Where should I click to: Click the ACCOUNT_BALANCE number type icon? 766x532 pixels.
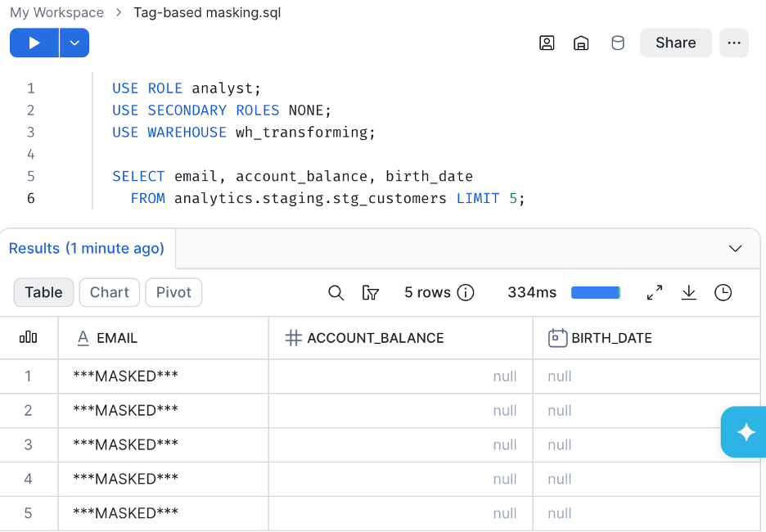[293, 338]
